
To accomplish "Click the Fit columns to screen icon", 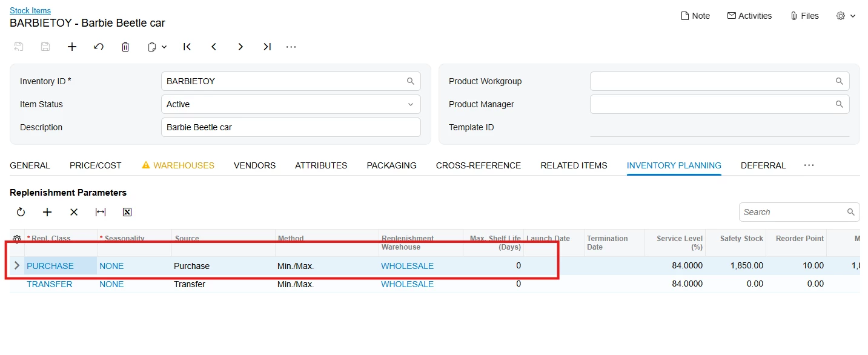I will tap(101, 212).
